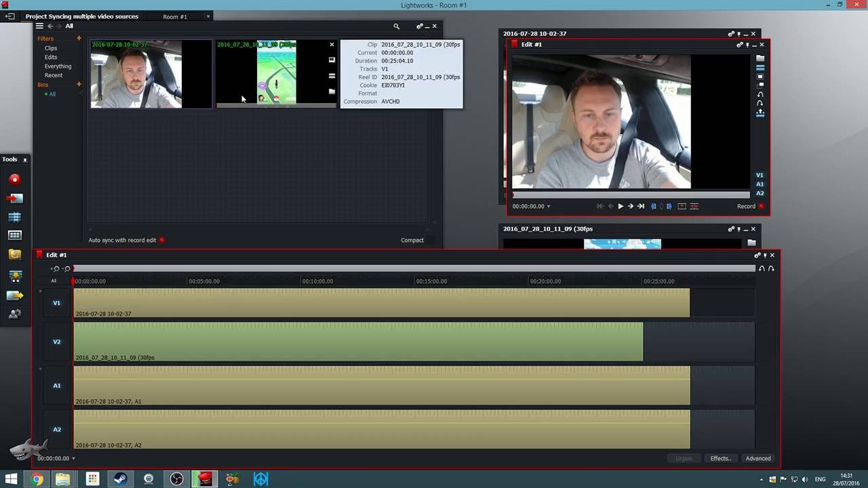The image size is (868, 488).
Task: Toggle Auto sync with record edit
Action: click(x=161, y=240)
